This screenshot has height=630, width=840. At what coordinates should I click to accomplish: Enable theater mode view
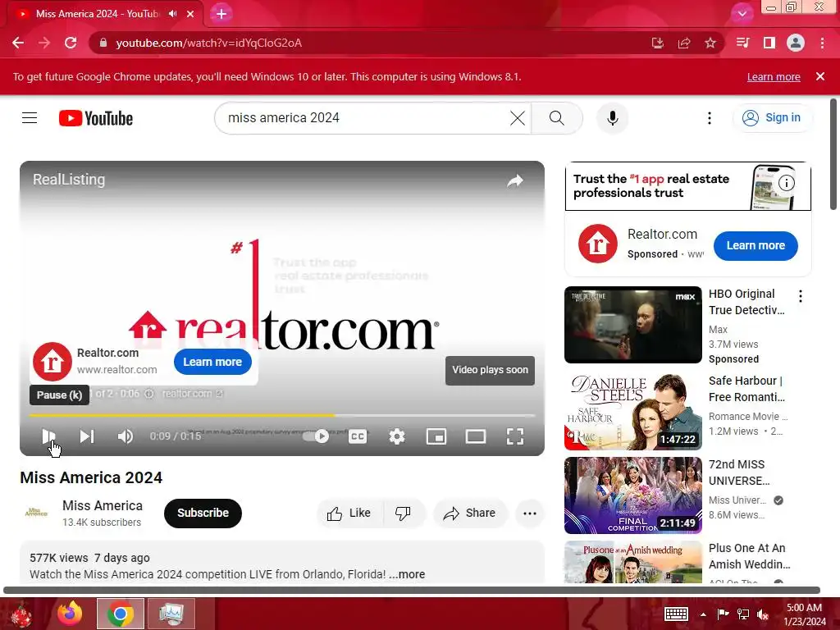[x=476, y=436]
